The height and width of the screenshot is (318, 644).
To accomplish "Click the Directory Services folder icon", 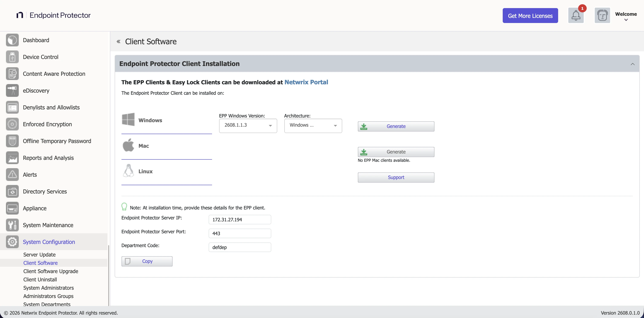I will point(12,191).
